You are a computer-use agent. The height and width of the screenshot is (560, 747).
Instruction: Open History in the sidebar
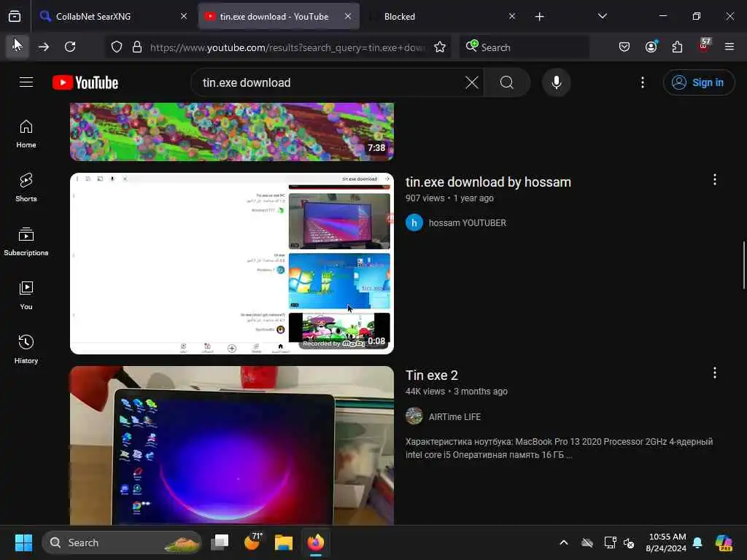pyautogui.click(x=26, y=349)
